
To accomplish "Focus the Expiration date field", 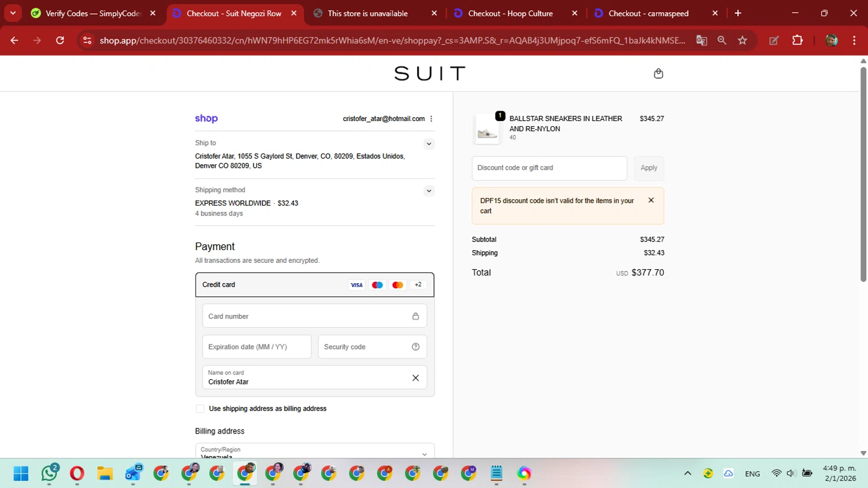I will 257,347.
